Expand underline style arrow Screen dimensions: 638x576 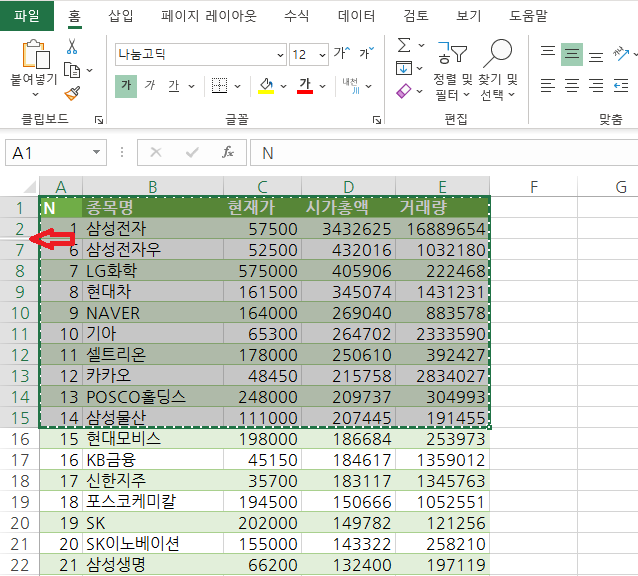tap(192, 86)
